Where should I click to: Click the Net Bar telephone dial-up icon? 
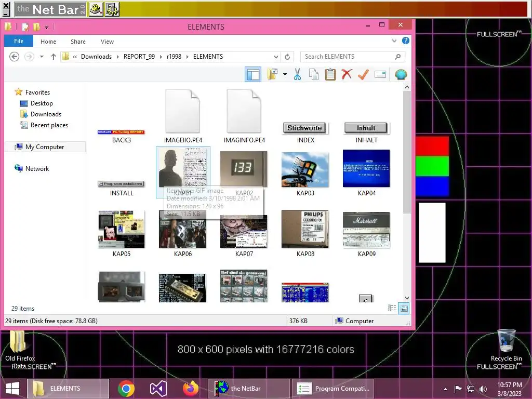click(96, 9)
